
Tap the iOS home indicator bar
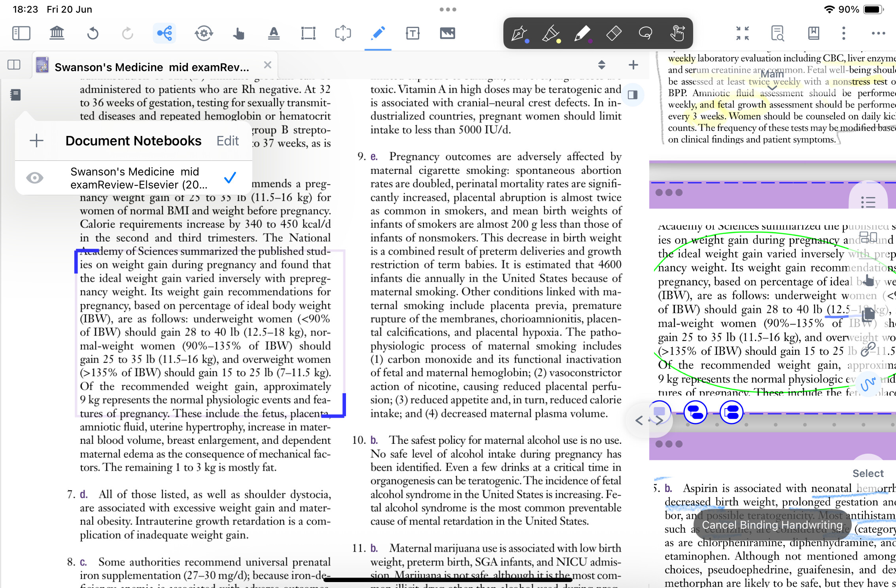click(448, 580)
